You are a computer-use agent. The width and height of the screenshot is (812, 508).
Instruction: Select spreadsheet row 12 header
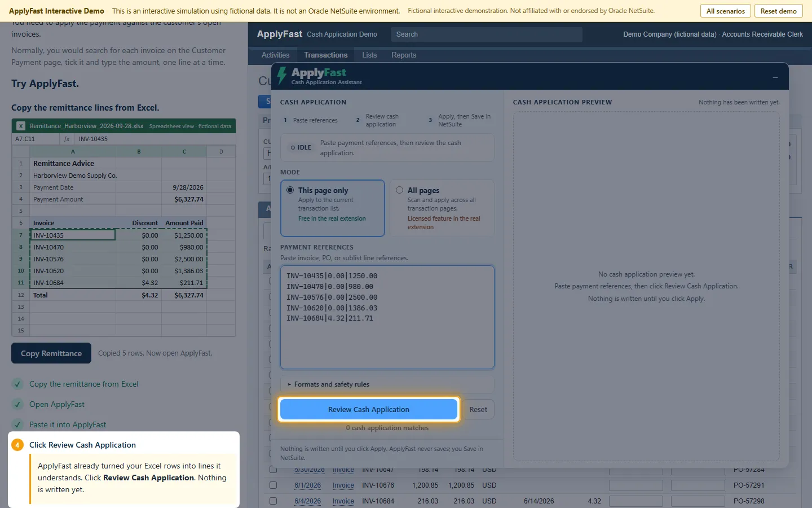tap(21, 295)
